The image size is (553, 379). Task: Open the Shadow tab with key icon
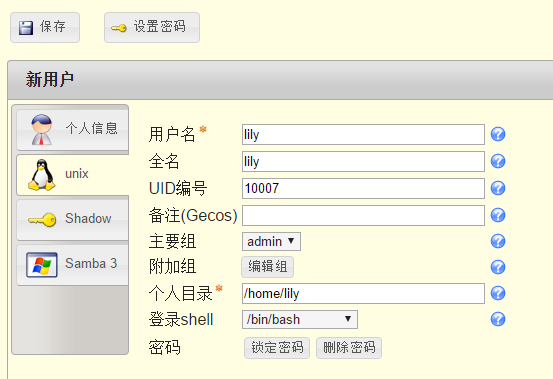click(x=73, y=219)
